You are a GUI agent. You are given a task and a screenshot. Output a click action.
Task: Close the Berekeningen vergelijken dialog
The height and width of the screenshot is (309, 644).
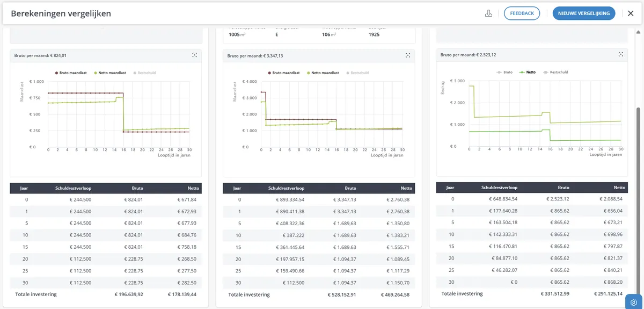(x=631, y=13)
